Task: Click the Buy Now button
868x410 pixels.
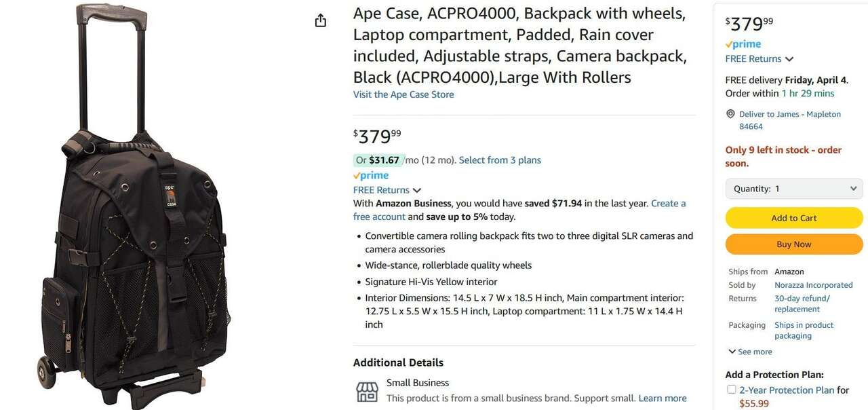Action: coord(794,244)
